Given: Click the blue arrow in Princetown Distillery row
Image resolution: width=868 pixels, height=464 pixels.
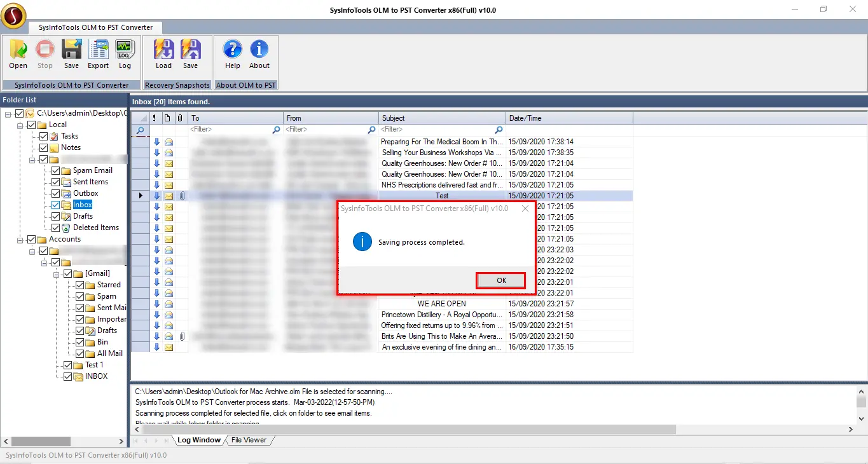Looking at the screenshot, I should (x=156, y=315).
